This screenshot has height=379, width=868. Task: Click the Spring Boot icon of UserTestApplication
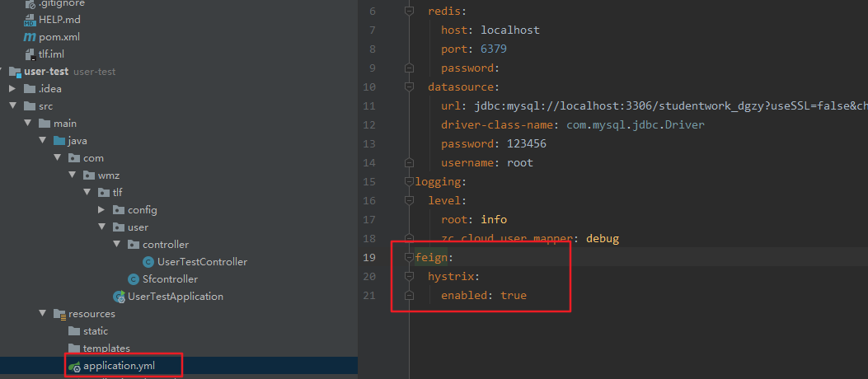[119, 297]
